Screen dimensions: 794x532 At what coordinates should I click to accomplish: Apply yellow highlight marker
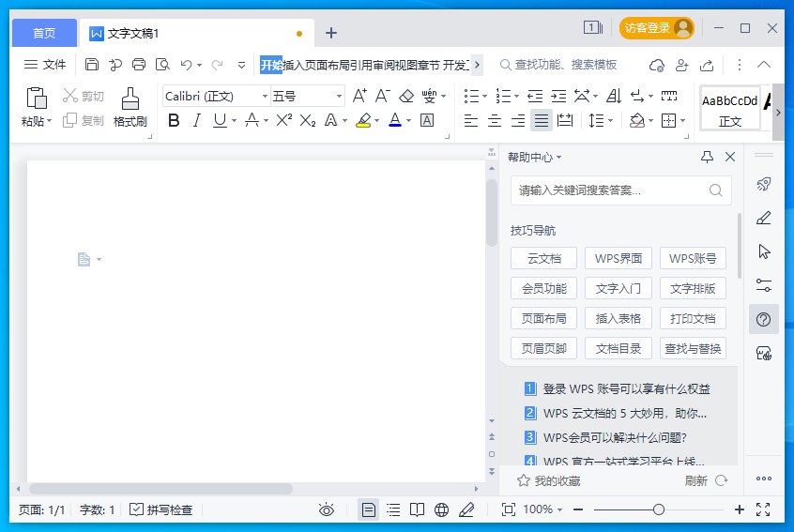(x=363, y=120)
